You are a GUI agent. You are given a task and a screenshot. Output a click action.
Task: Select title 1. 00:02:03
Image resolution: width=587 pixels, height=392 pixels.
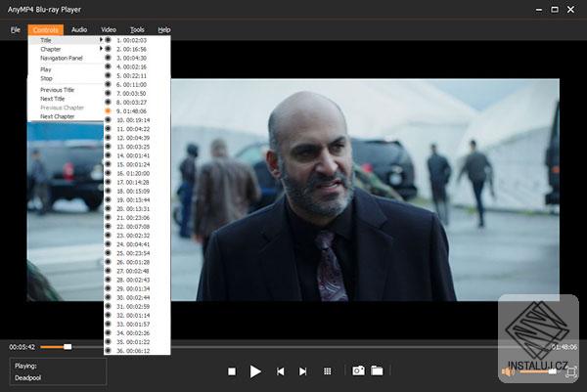pyautogui.click(x=137, y=40)
